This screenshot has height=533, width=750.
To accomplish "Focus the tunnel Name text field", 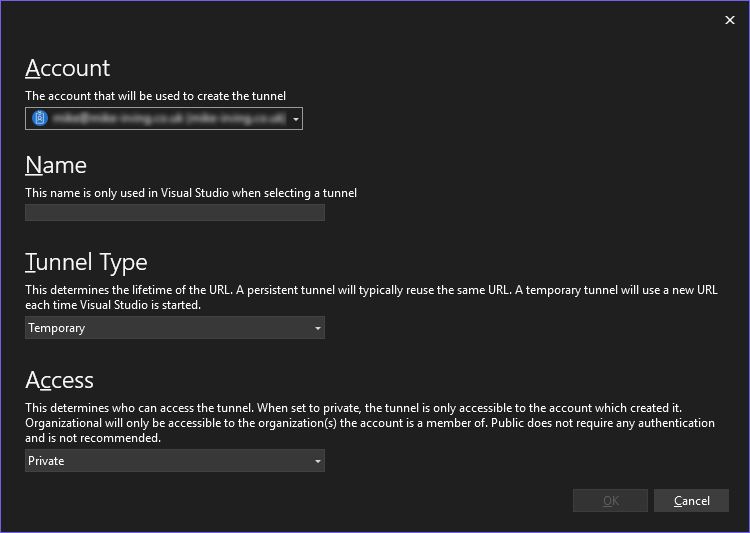I will (x=174, y=213).
